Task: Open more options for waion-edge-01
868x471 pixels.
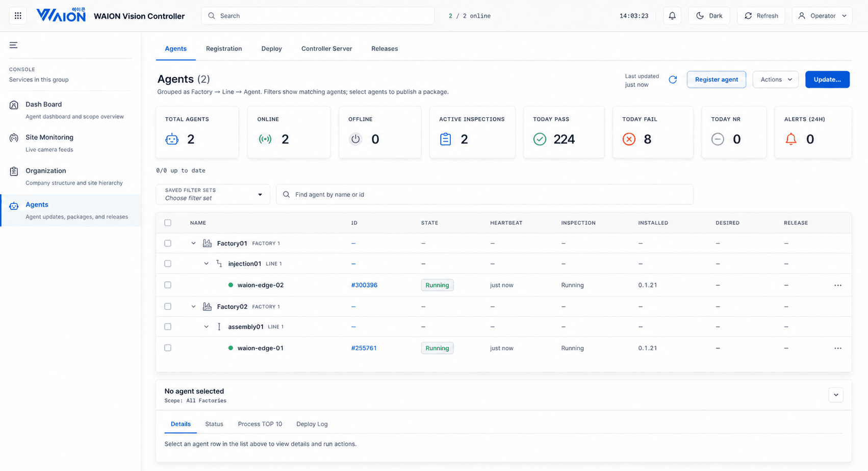Action: (838, 349)
